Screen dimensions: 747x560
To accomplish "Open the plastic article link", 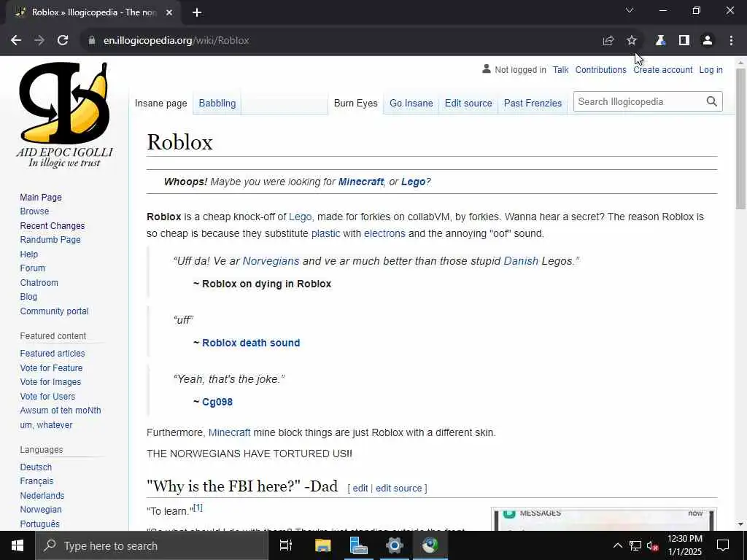I will pyautogui.click(x=326, y=234).
